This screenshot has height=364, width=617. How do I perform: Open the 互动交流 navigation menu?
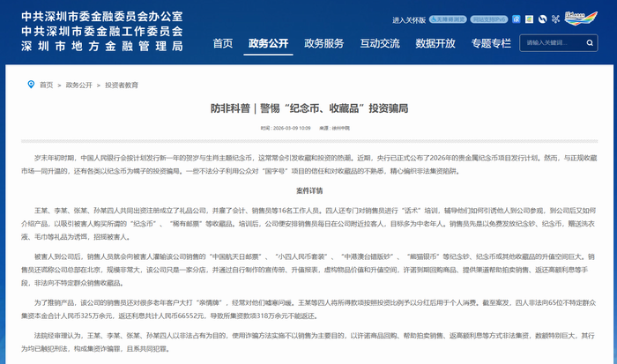(380, 43)
